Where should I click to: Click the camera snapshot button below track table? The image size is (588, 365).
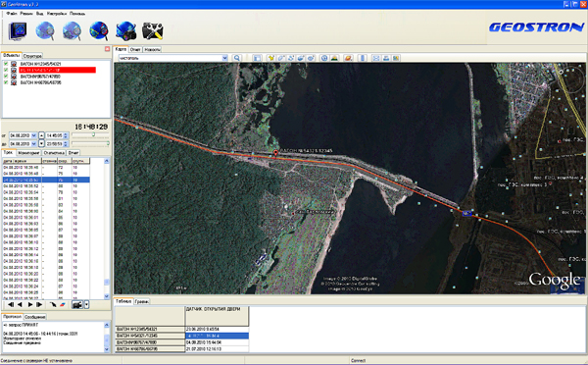coord(77,304)
